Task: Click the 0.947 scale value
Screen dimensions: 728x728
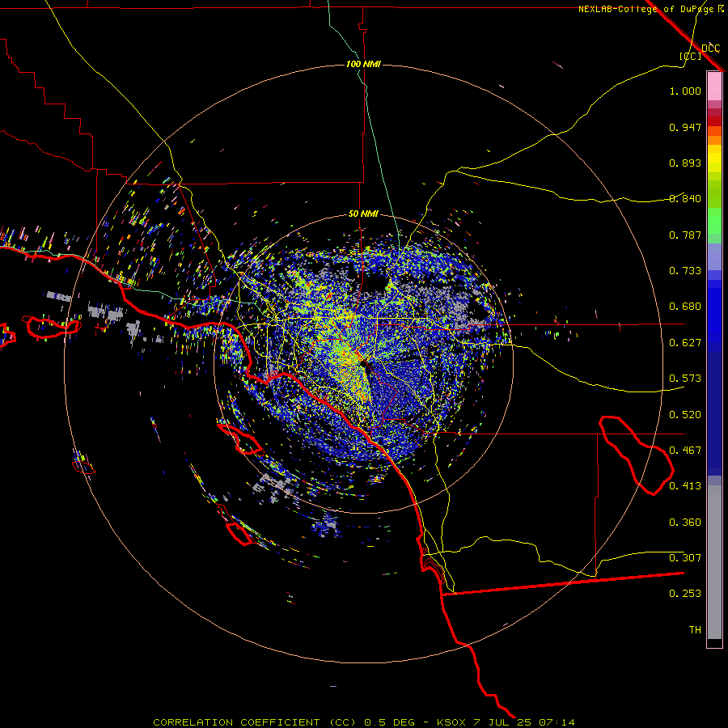Action: 685,127
